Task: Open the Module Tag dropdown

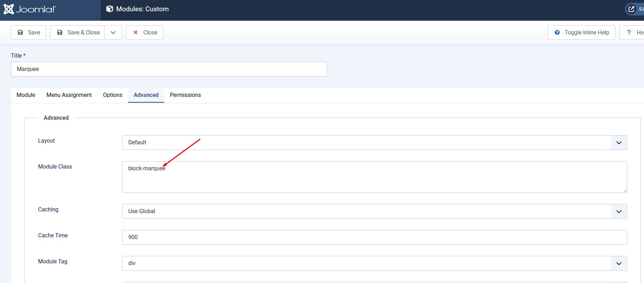Action: (x=374, y=263)
